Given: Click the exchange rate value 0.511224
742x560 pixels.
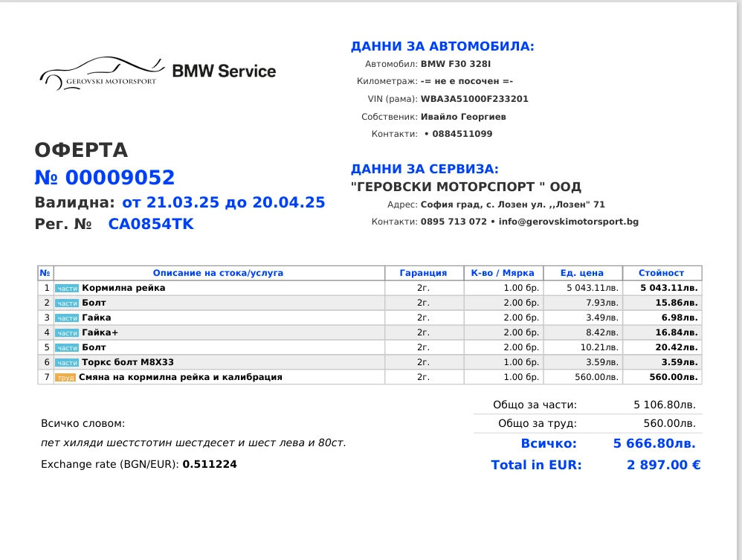Looking at the screenshot, I should (210, 464).
